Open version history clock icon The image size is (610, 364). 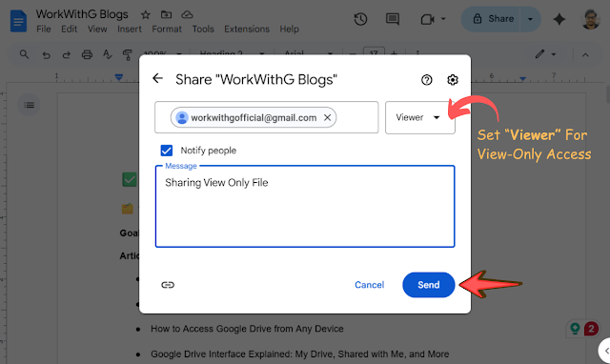[x=360, y=19]
